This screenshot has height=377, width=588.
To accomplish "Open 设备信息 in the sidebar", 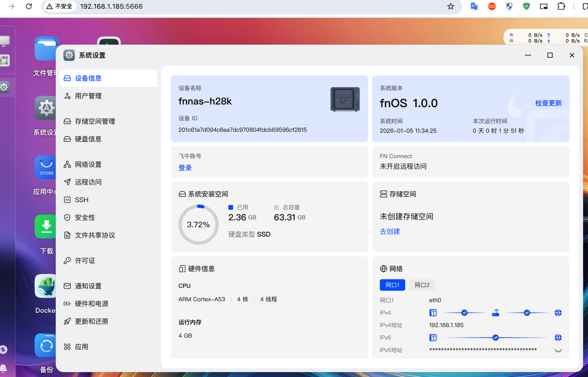I will point(88,78).
